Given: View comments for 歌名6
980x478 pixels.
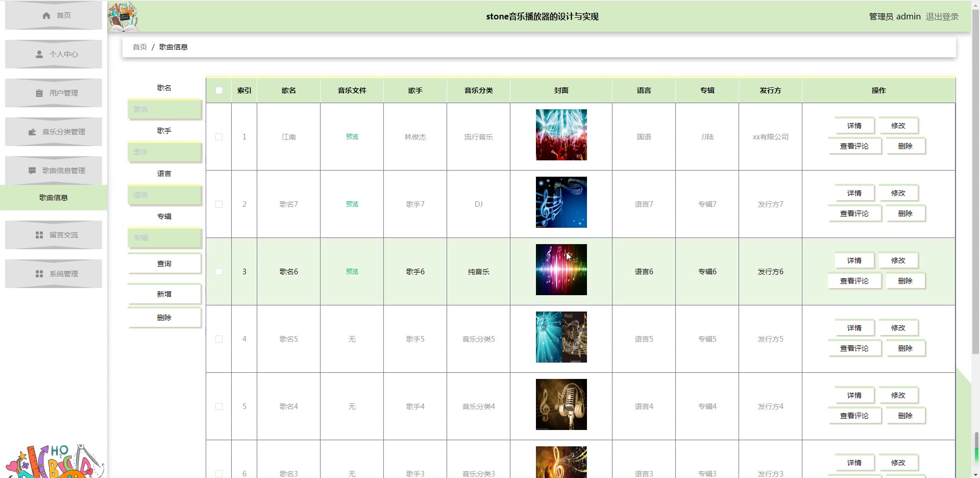Looking at the screenshot, I should pyautogui.click(x=854, y=281).
